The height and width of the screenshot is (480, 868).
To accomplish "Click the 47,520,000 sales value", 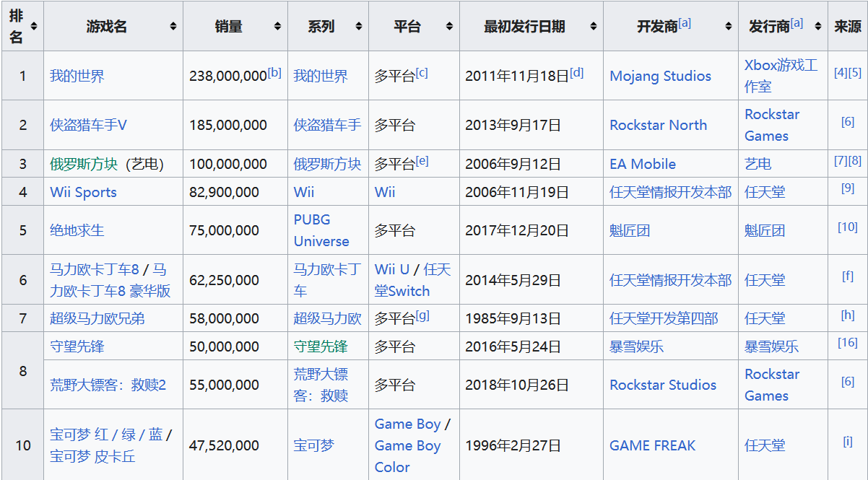I will pos(224,445).
